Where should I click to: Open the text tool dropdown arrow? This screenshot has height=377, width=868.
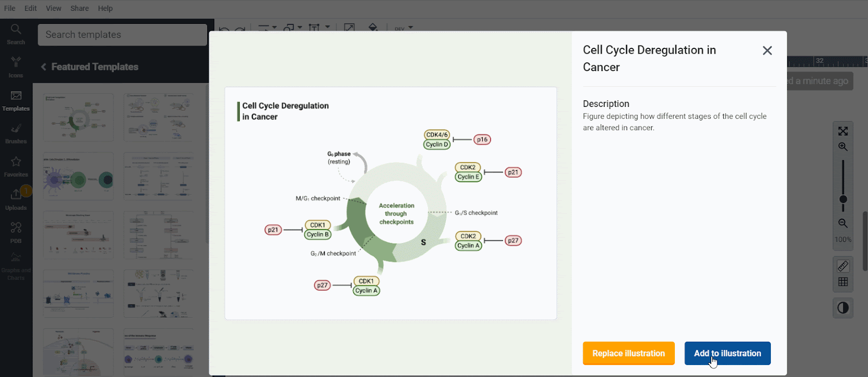(x=327, y=27)
